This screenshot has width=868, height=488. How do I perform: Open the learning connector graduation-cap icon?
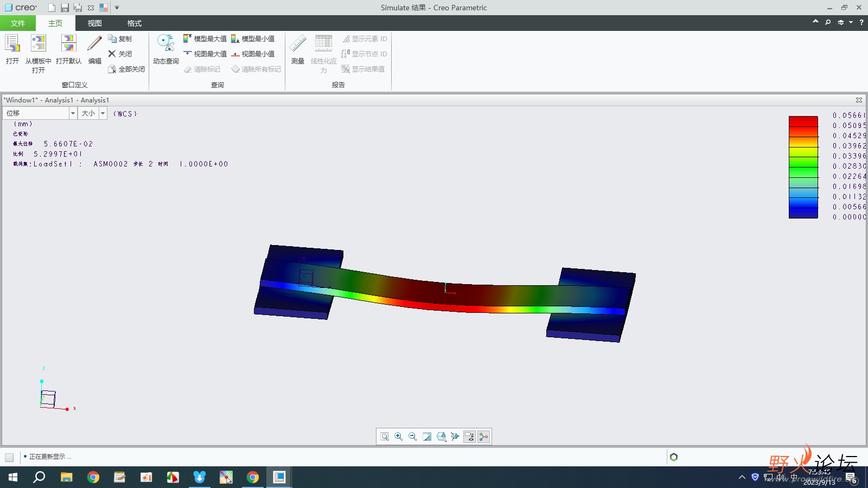[x=841, y=22]
